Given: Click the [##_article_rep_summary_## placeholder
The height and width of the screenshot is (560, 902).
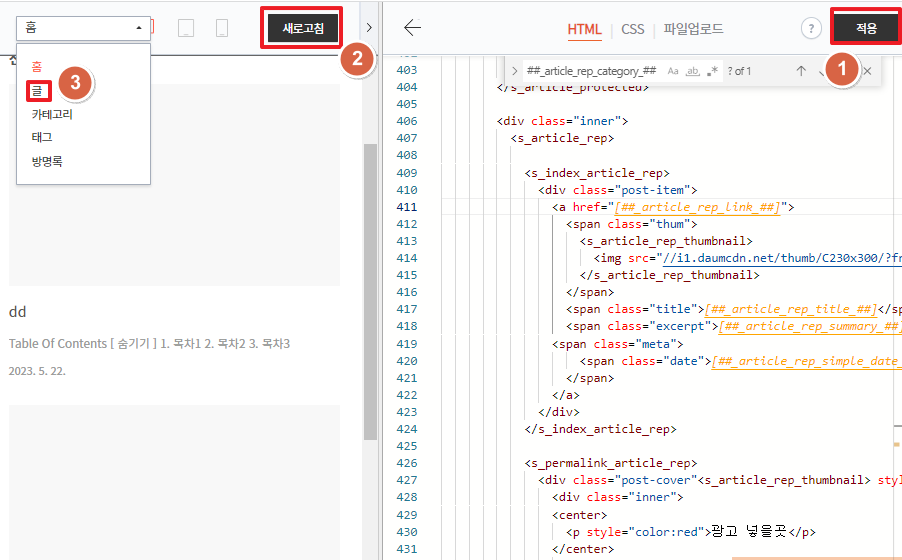Looking at the screenshot, I should [809, 326].
